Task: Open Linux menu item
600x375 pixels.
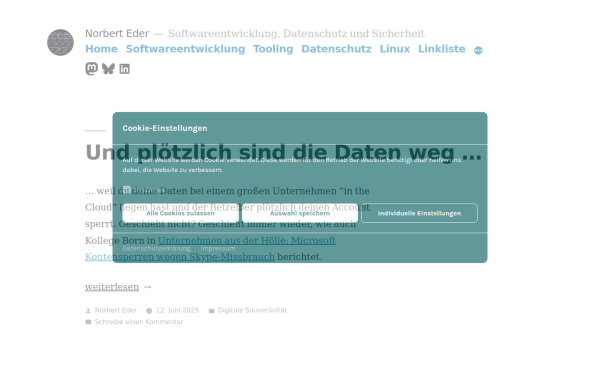Action: coord(395,49)
